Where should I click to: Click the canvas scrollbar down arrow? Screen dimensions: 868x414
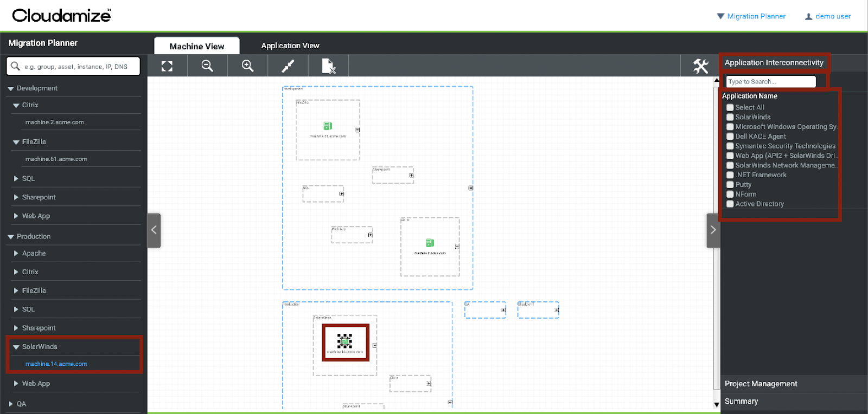(717, 404)
